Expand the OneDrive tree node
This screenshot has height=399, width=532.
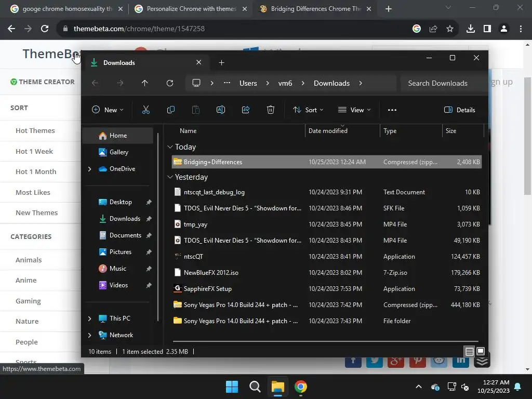pyautogui.click(x=89, y=169)
